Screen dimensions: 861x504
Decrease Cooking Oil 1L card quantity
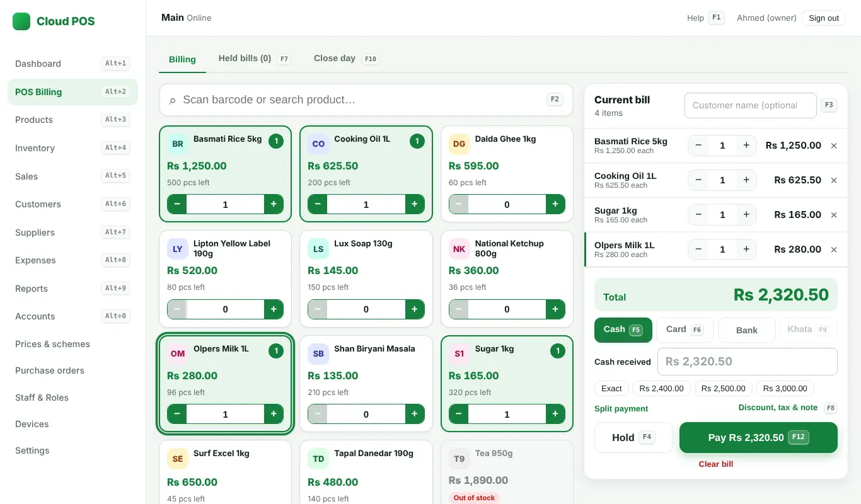[x=318, y=204]
